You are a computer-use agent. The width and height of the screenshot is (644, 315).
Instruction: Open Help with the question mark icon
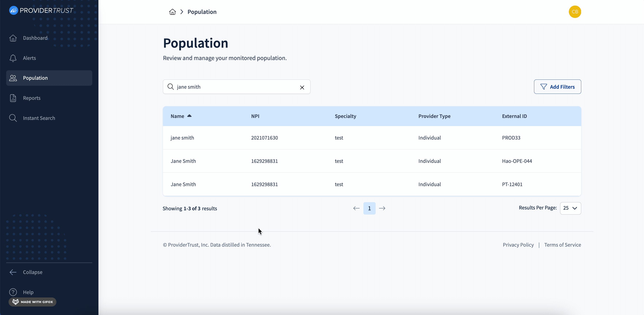pos(13,292)
